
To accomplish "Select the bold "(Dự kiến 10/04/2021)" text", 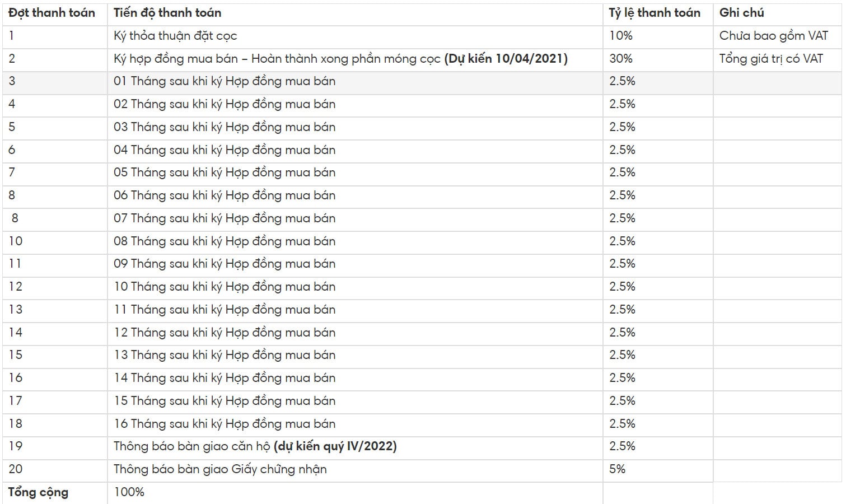I will point(506,59).
